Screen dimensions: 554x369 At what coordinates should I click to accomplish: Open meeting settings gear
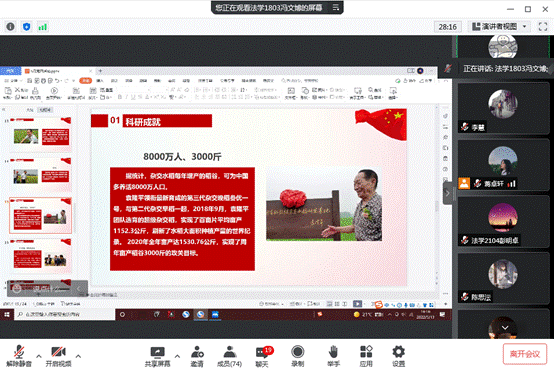[399, 356]
